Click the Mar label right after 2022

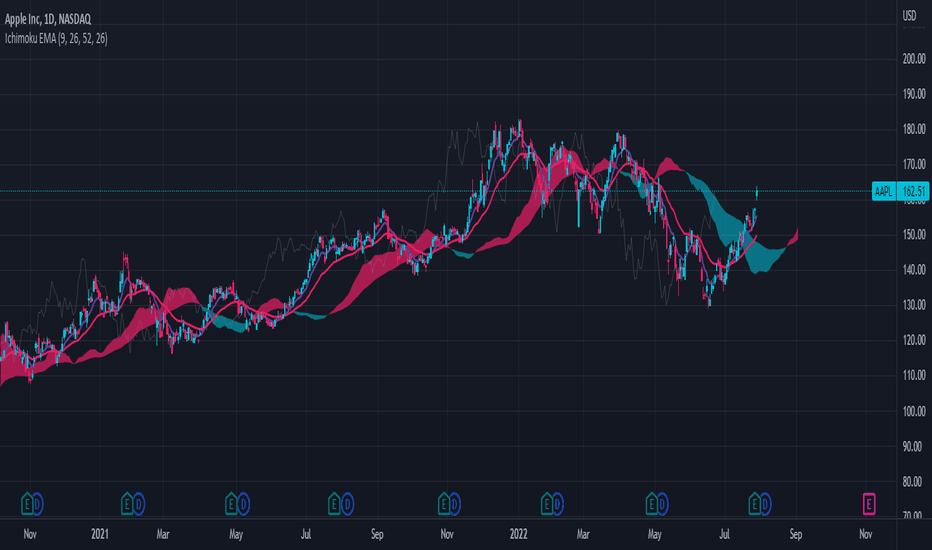coord(583,534)
